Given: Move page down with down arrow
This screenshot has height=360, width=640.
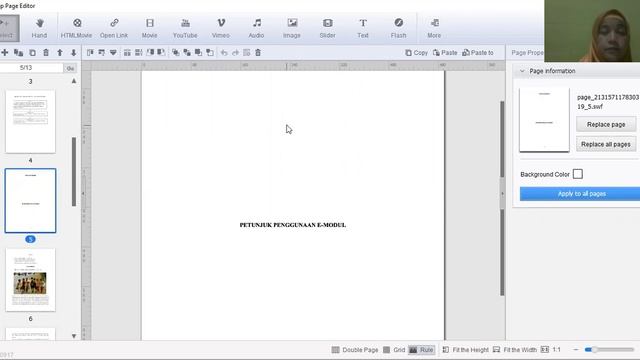Looking at the screenshot, I should coord(73,53).
